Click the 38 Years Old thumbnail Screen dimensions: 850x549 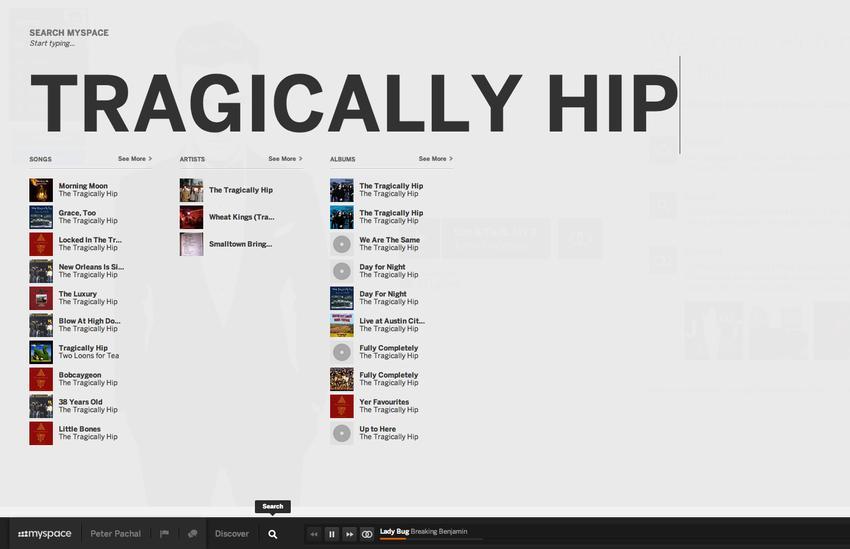[x=41, y=406]
